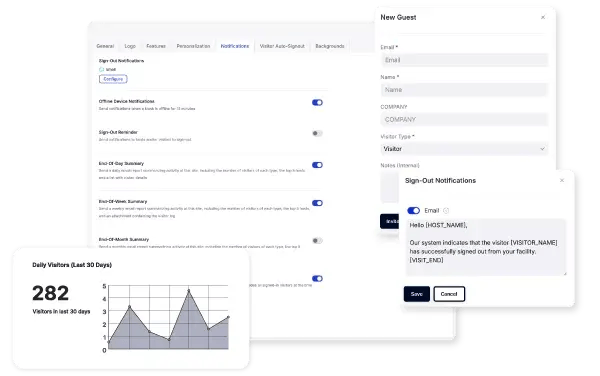This screenshot has height=376, width=600.
Task: Toggle Offline Device Notifications switch
Action: coord(317,103)
